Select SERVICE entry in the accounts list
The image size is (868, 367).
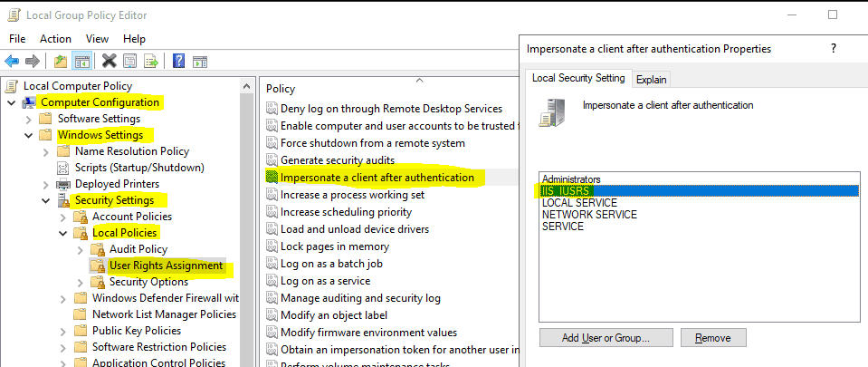[x=699, y=227]
